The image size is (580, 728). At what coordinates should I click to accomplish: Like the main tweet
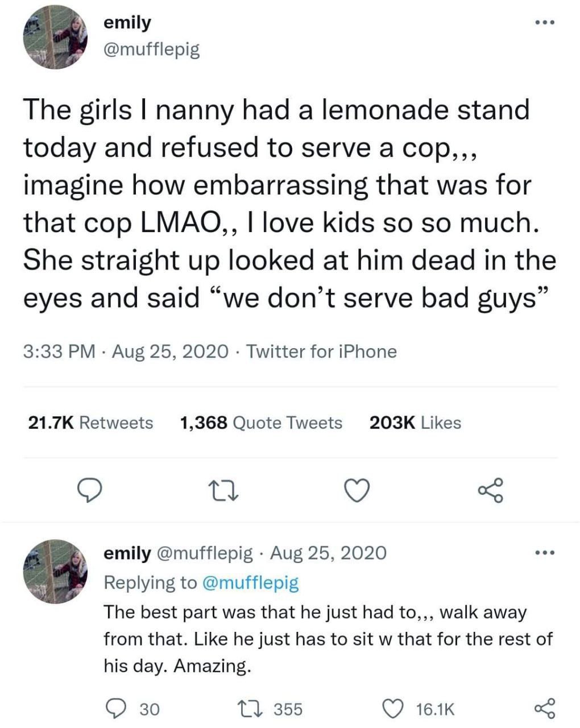pos(358,490)
